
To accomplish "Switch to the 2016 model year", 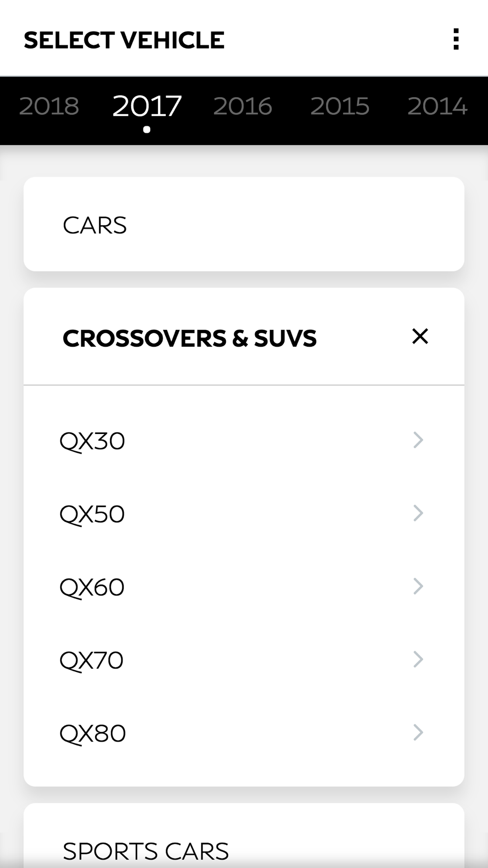I will point(243,106).
